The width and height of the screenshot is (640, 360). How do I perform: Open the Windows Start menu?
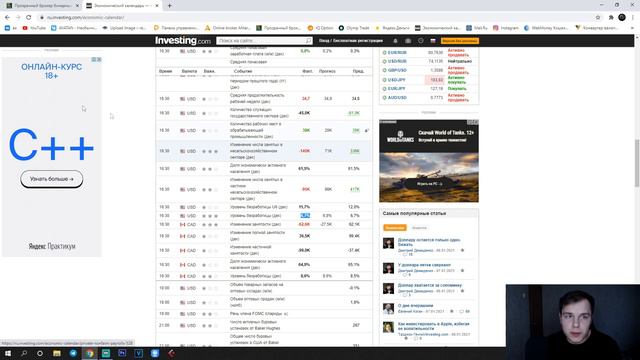click(7, 353)
